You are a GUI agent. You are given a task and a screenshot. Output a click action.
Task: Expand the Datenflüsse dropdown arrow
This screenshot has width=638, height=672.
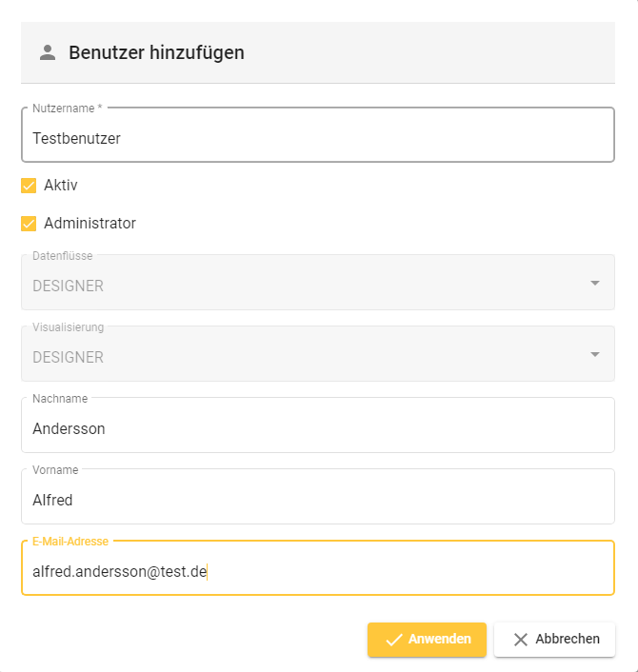tap(595, 283)
